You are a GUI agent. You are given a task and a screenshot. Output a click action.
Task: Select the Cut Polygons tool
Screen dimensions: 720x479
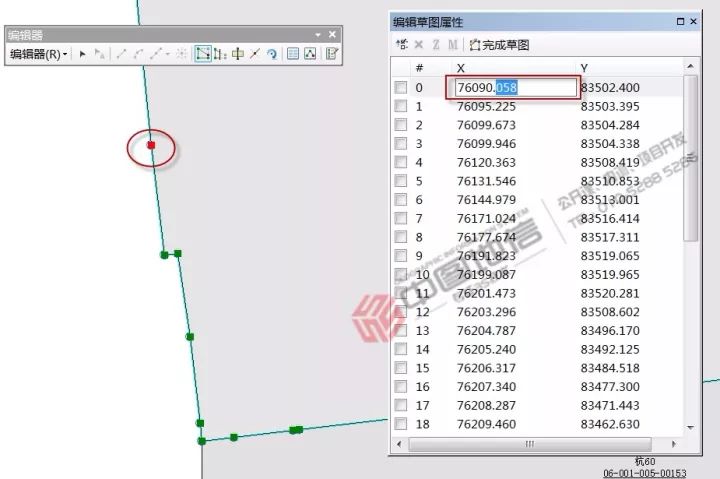pyautogui.click(x=237, y=54)
